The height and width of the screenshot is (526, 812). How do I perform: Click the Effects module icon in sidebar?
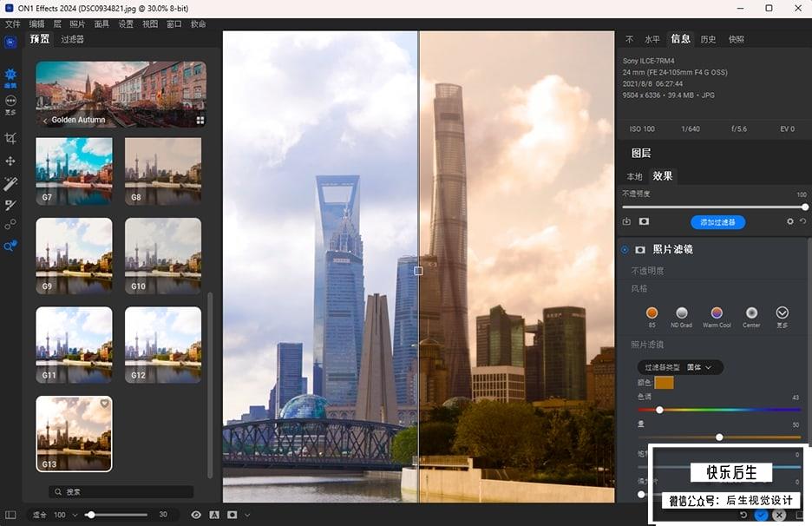pos(10,77)
